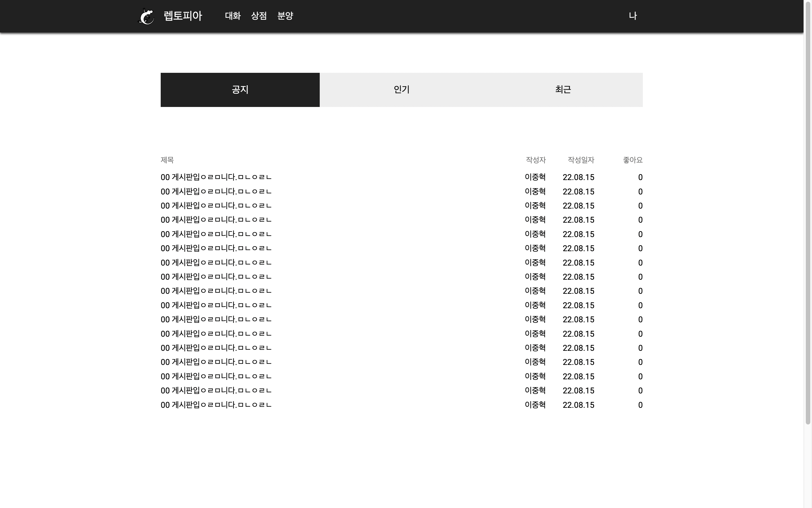Switch to the 인기 tab
This screenshot has width=812, height=508.
click(x=401, y=90)
